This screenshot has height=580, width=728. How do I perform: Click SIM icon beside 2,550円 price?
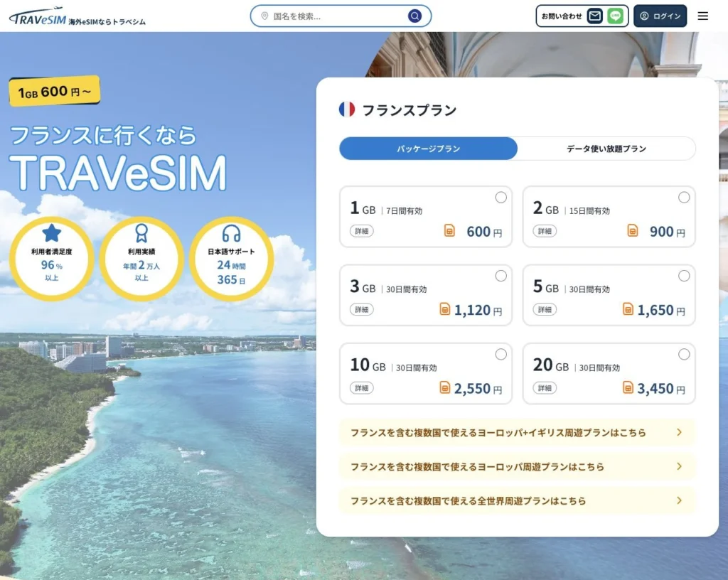click(x=445, y=387)
